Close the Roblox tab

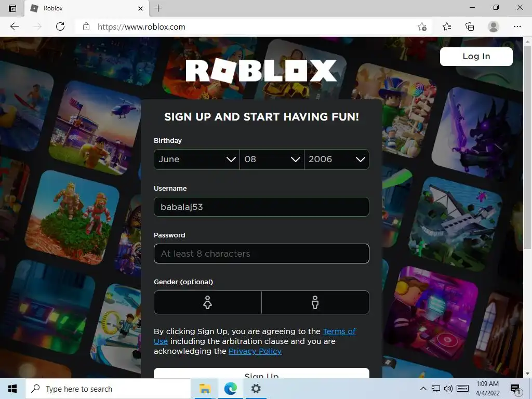point(140,8)
